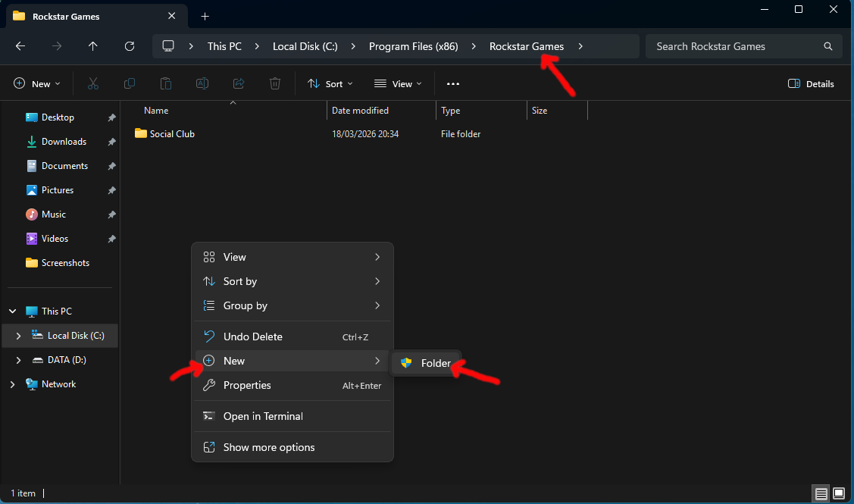Select Open in Terminal
Viewport: 854px width, 504px height.
coord(292,416)
